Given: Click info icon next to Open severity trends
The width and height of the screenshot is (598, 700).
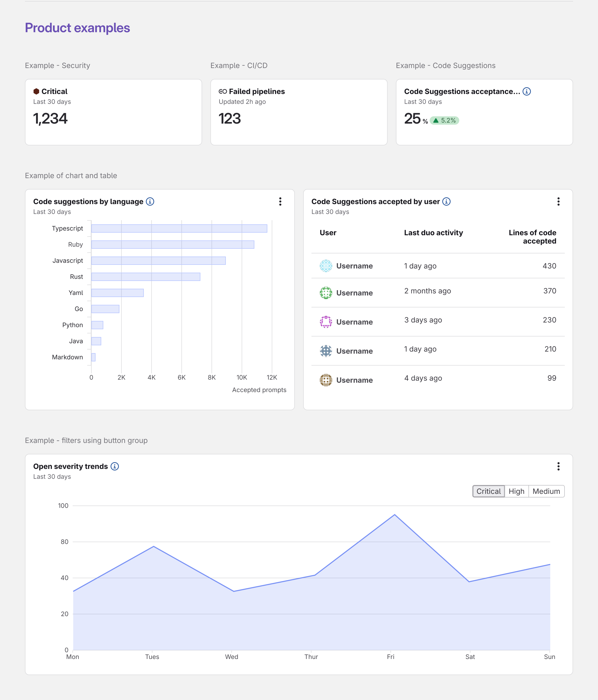Looking at the screenshot, I should [x=115, y=466].
